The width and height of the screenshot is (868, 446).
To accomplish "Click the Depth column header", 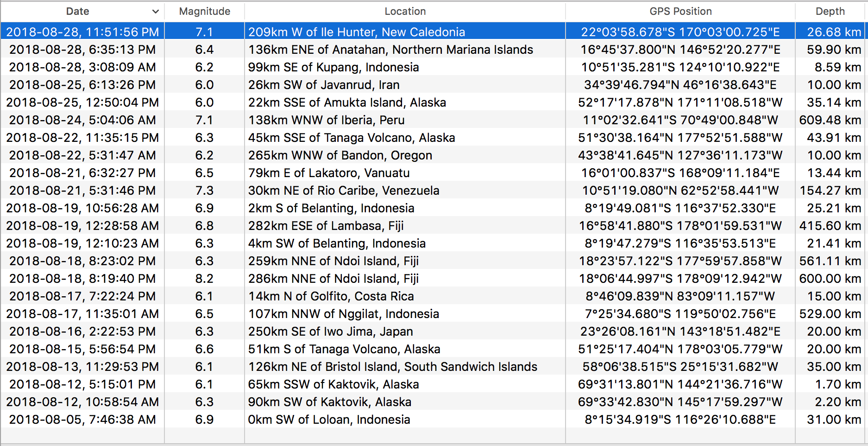I will pyautogui.click(x=830, y=12).
